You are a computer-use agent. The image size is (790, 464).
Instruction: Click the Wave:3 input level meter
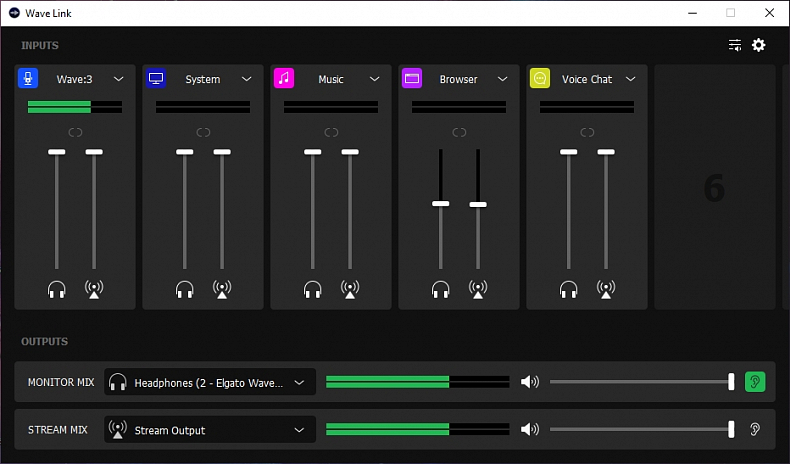pyautogui.click(x=75, y=107)
